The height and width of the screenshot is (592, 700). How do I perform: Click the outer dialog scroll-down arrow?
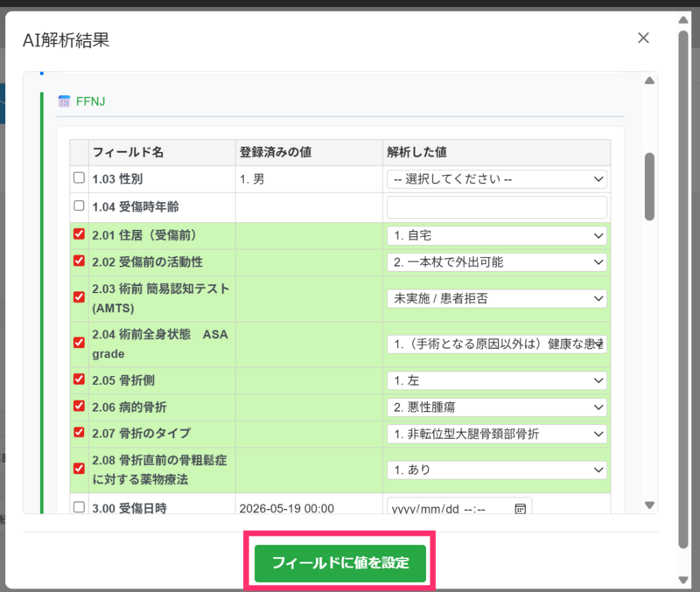(x=683, y=580)
